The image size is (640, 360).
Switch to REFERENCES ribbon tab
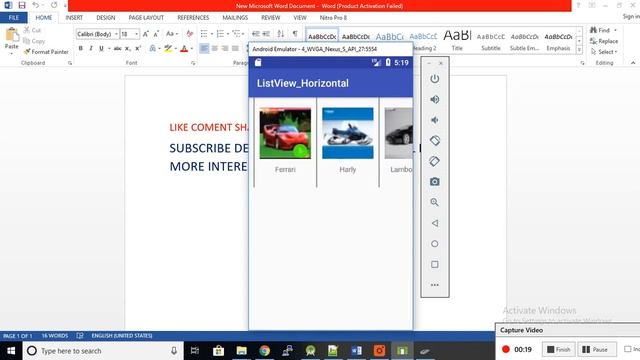[x=193, y=18]
